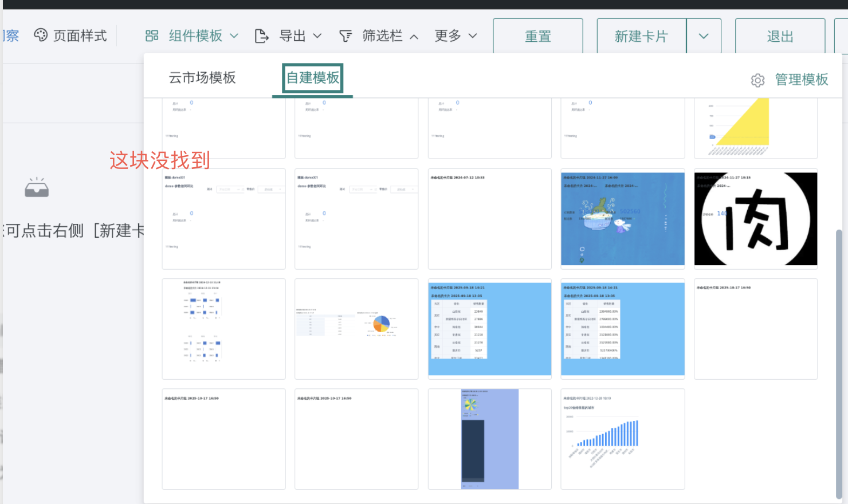Expand the arrow beside 新建卡片
848x504 pixels.
pyautogui.click(x=704, y=36)
